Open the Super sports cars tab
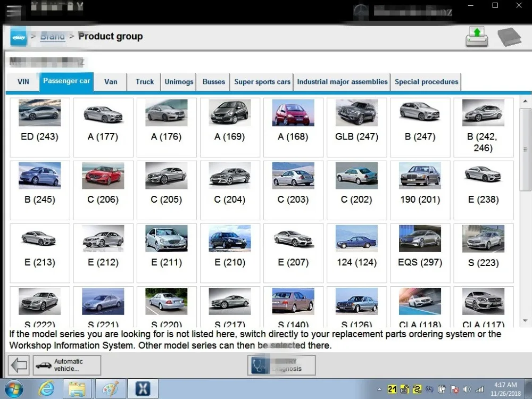 coord(262,82)
